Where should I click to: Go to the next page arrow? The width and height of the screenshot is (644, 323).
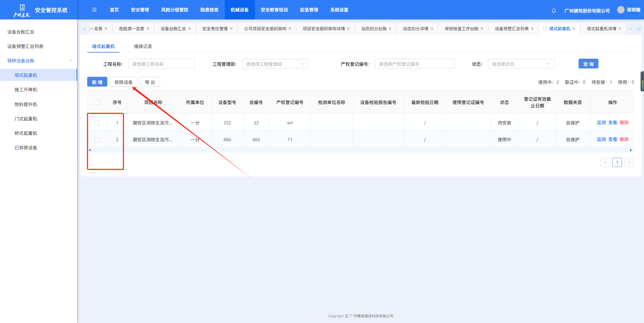629,163
